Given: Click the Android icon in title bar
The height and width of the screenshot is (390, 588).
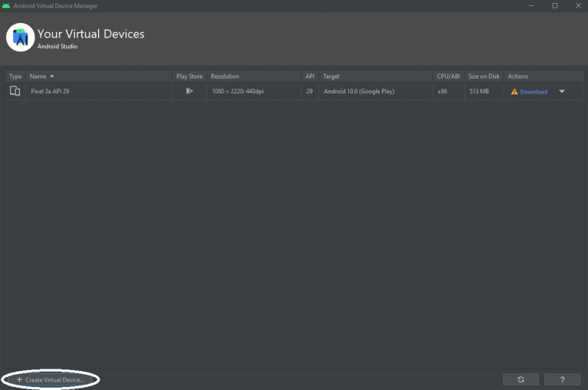Looking at the screenshot, I should [x=6, y=5].
